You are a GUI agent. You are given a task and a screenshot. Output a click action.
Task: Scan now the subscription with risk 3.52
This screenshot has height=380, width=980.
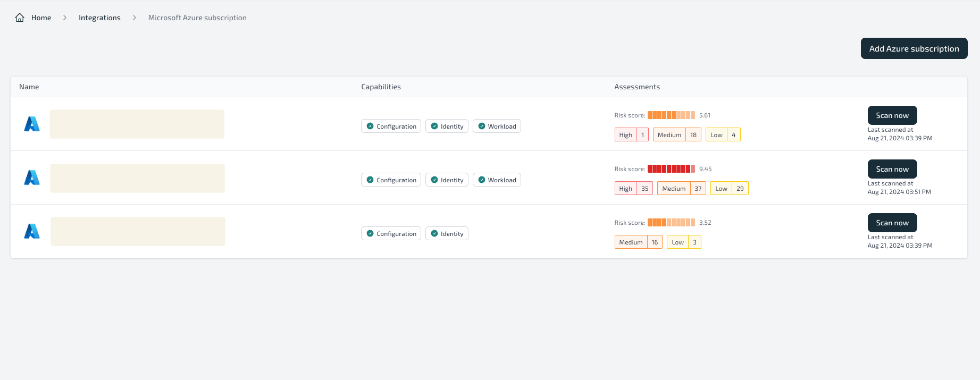click(x=892, y=223)
